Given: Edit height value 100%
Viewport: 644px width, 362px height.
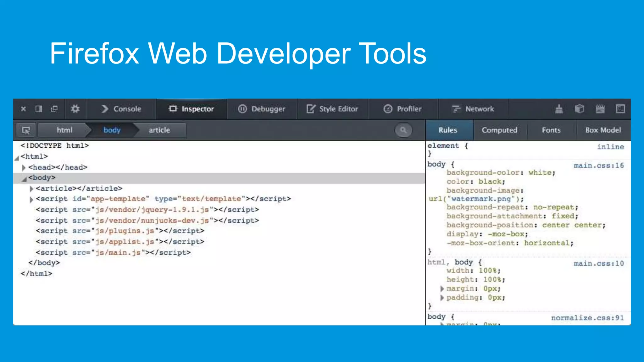Looking at the screenshot, I should click(x=492, y=280).
